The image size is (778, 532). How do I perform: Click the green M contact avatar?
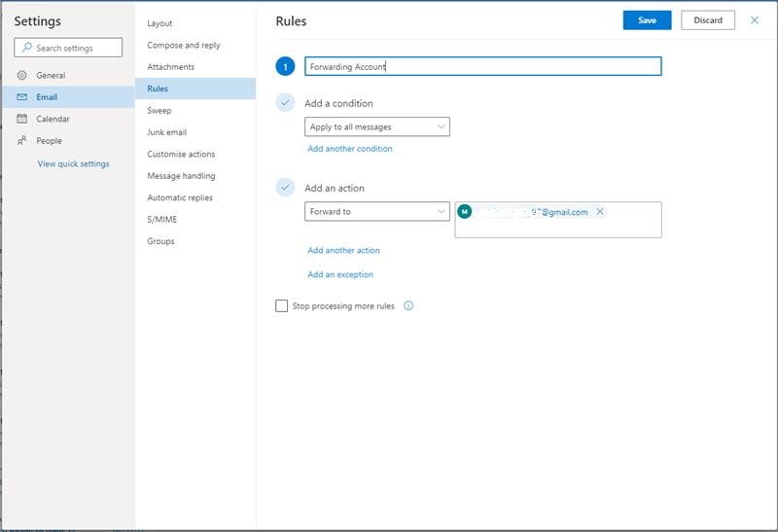click(x=465, y=212)
